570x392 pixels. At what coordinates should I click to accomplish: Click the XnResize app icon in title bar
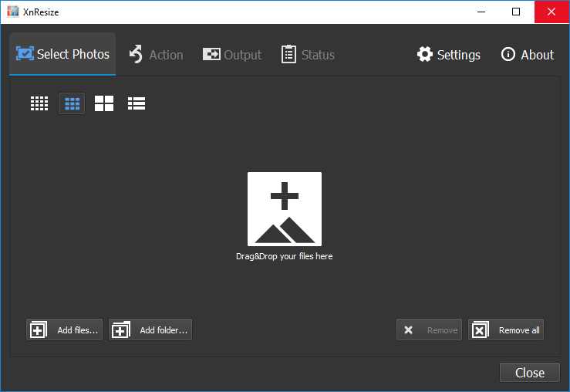pyautogui.click(x=12, y=12)
